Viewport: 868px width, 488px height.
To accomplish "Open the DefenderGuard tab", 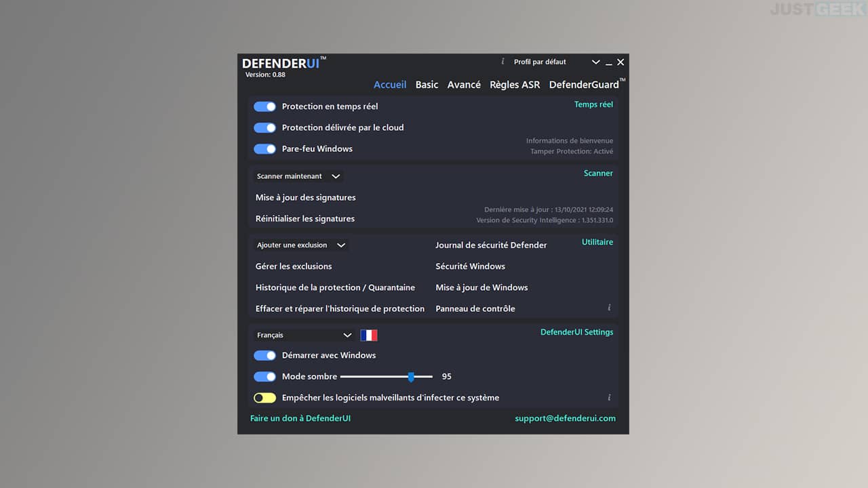I will point(587,84).
